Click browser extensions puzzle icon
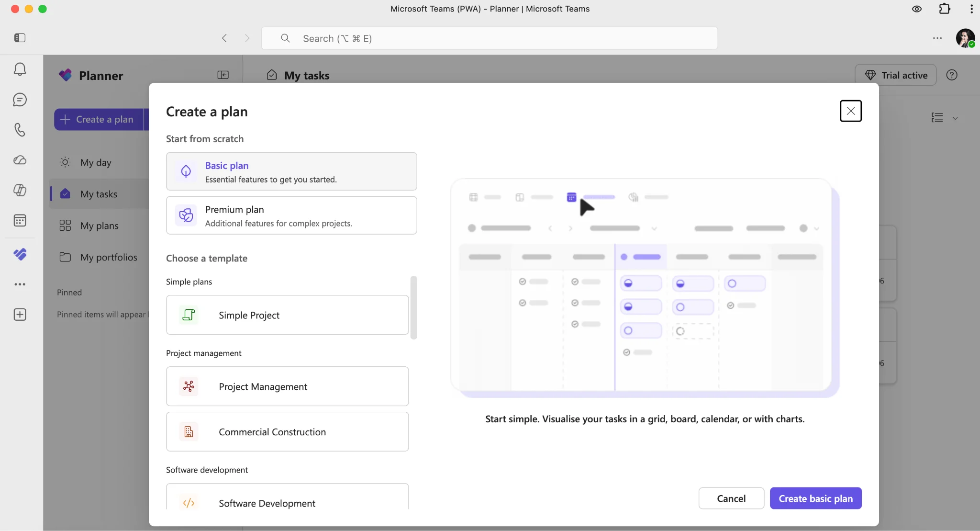 pyautogui.click(x=945, y=9)
